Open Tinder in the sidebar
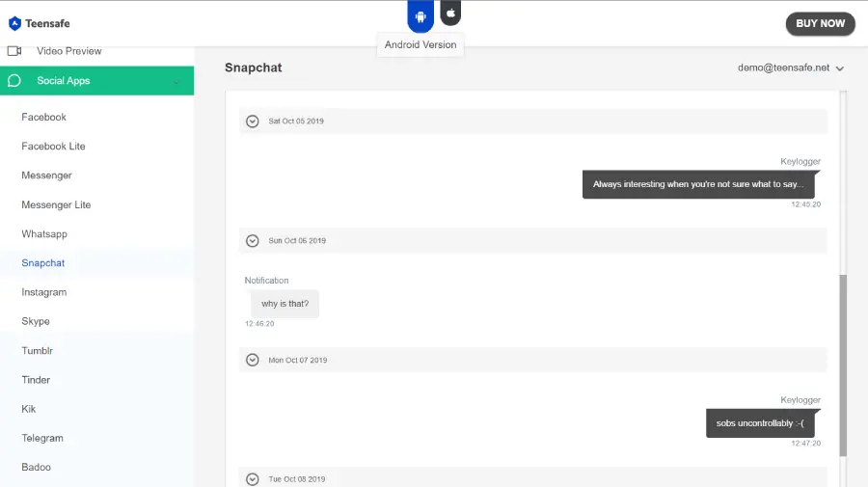Image resolution: width=868 pixels, height=487 pixels. click(36, 380)
